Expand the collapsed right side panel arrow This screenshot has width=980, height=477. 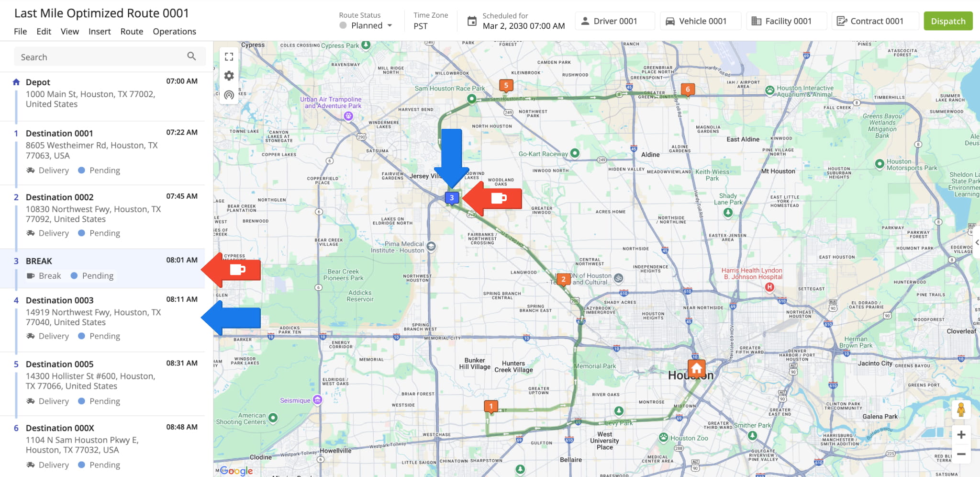coord(977,243)
